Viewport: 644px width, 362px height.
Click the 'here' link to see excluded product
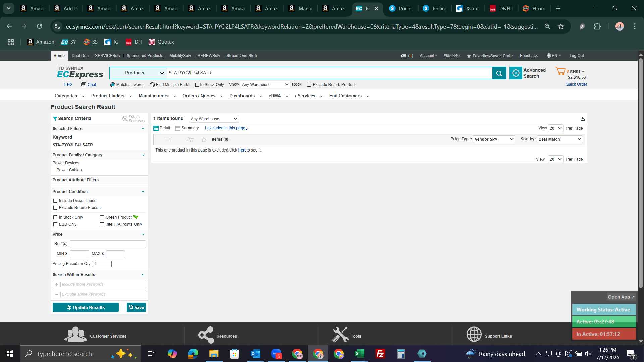click(242, 150)
